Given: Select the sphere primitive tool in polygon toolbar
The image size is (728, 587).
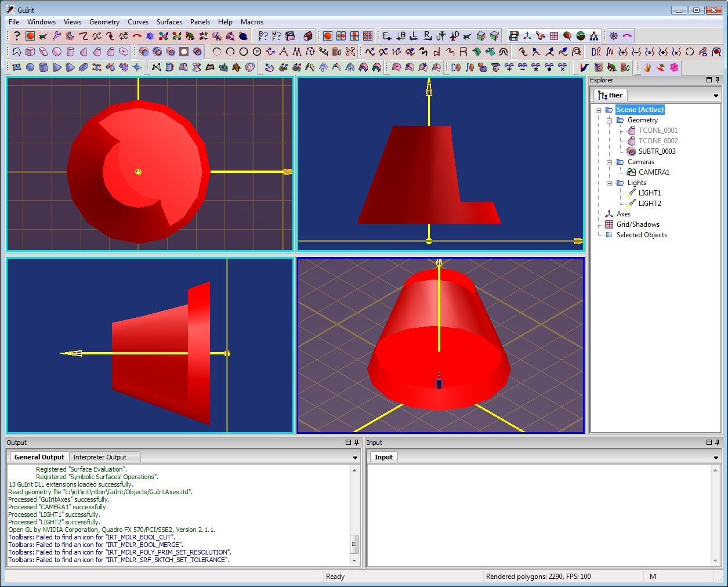Looking at the screenshot, I should point(57,52).
